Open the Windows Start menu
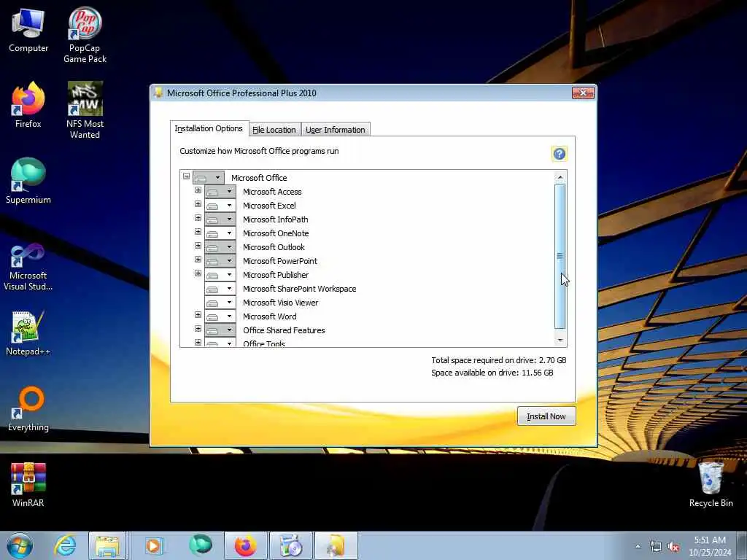The height and width of the screenshot is (560, 747). pos(20,545)
